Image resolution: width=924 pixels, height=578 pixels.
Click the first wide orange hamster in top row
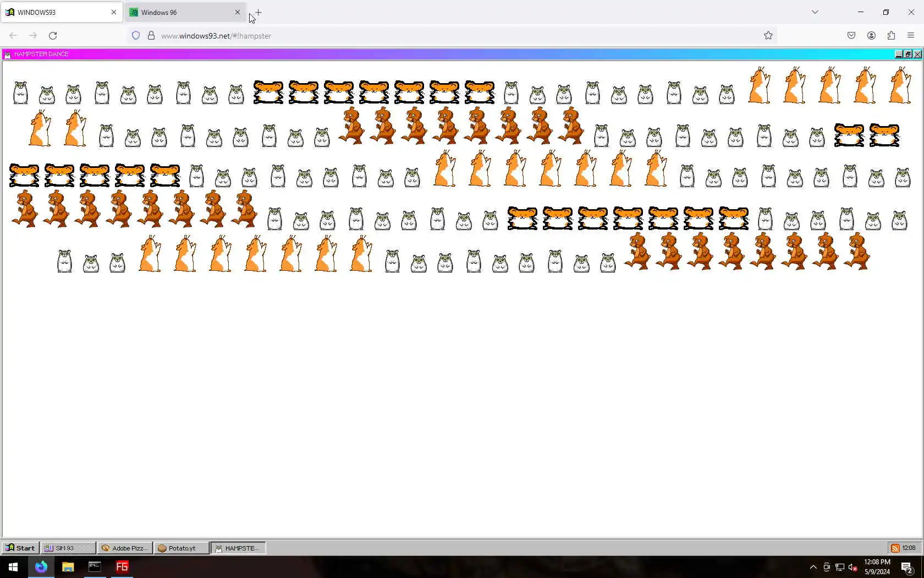[268, 92]
